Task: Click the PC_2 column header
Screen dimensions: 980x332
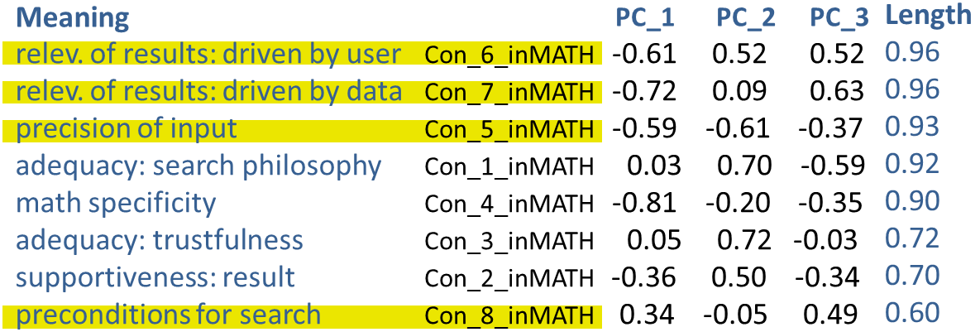Action: (x=744, y=18)
